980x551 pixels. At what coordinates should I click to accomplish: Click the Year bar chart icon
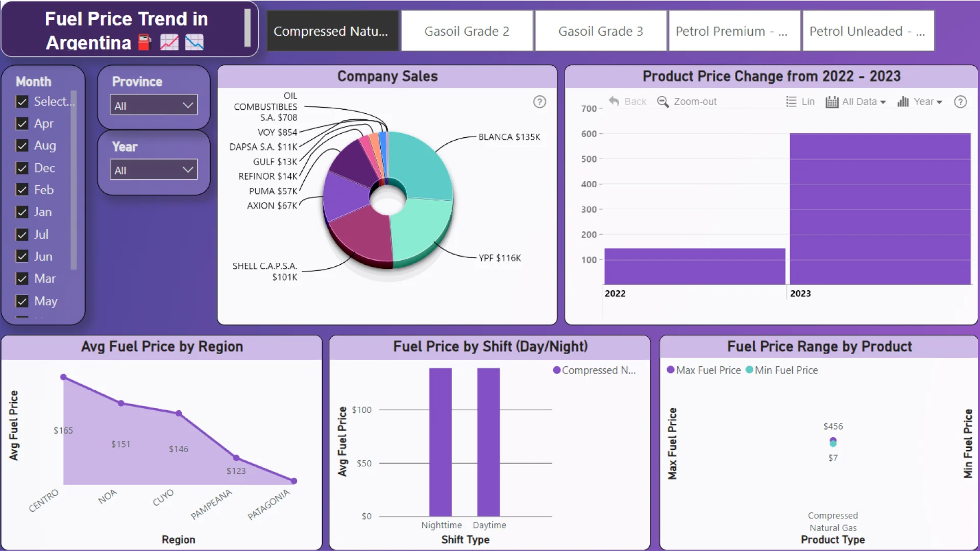point(903,102)
